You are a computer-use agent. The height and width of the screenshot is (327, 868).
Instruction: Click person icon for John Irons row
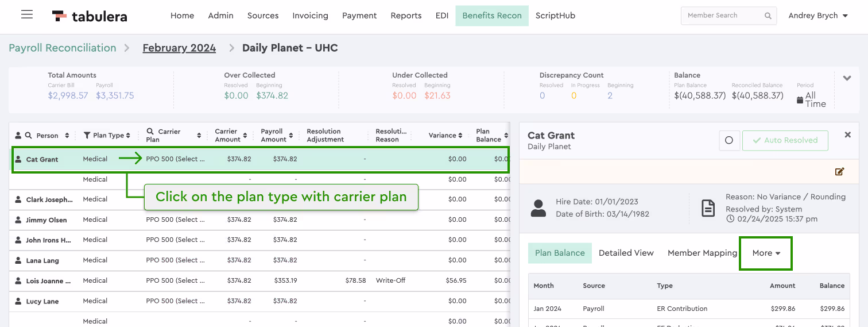[x=18, y=240]
